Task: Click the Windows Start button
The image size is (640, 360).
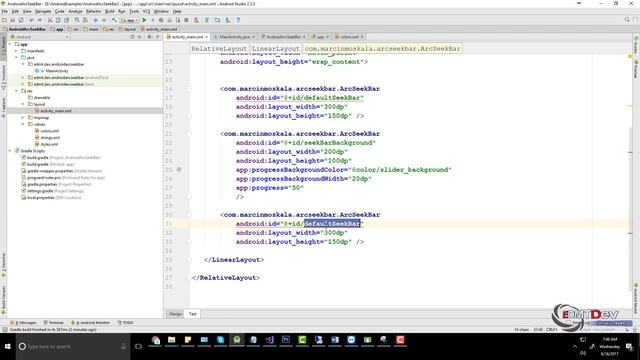Action: click(x=7, y=347)
